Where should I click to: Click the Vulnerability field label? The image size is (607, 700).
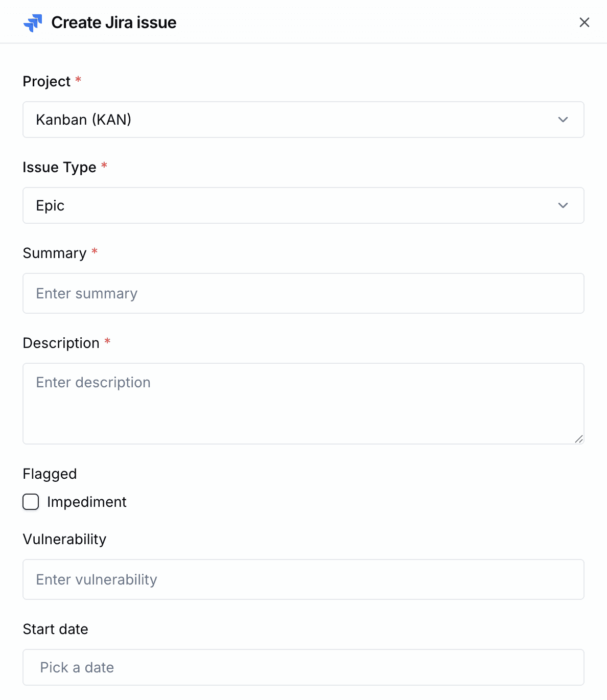pyautogui.click(x=65, y=539)
